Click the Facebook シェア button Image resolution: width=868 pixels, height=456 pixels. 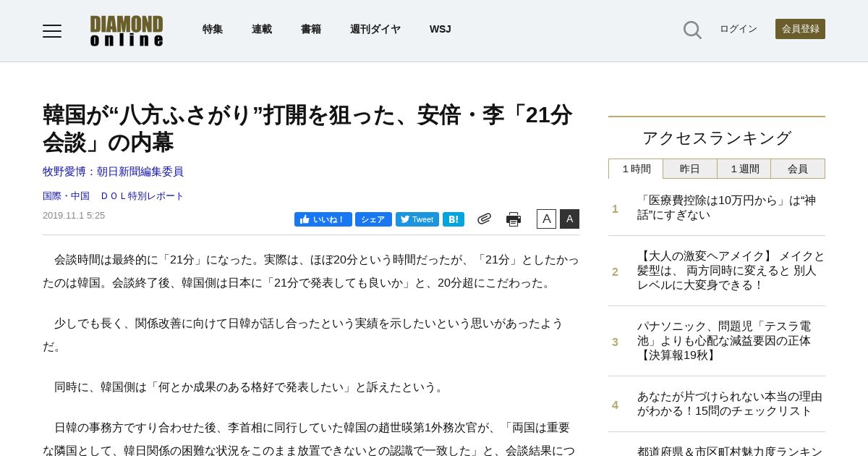(373, 219)
